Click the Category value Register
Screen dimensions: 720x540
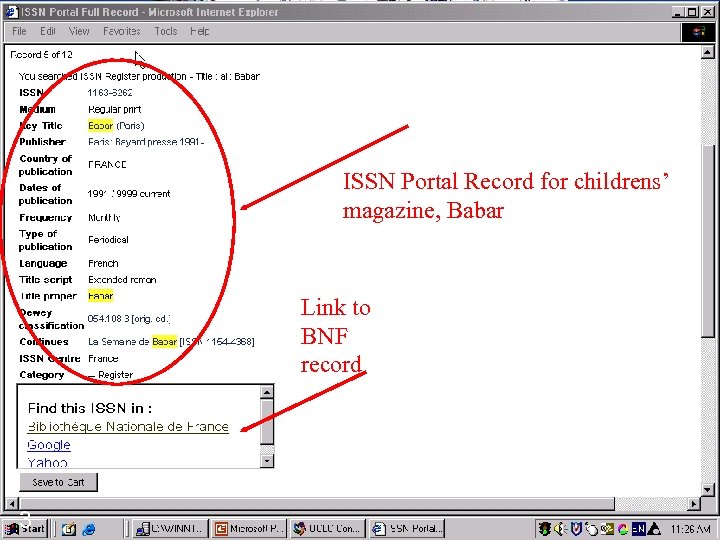(x=115, y=375)
